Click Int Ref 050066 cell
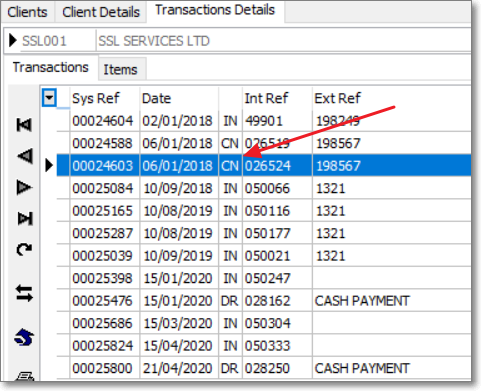 (x=277, y=188)
